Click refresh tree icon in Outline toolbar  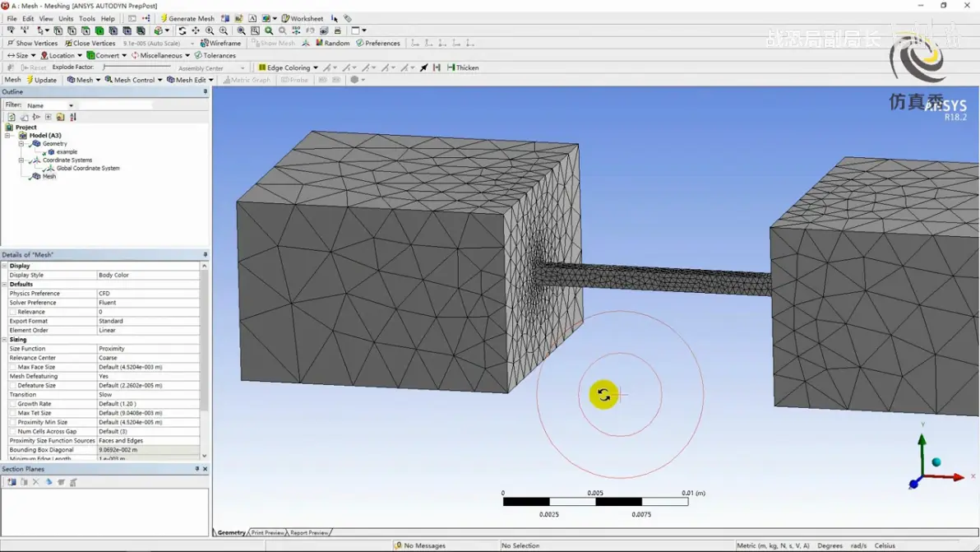tap(12, 117)
